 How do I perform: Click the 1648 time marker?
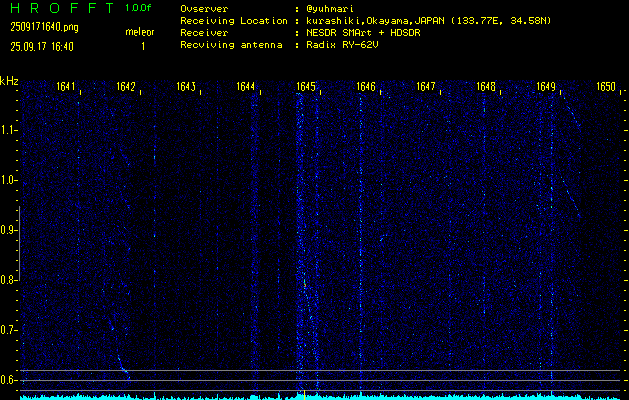[486, 86]
